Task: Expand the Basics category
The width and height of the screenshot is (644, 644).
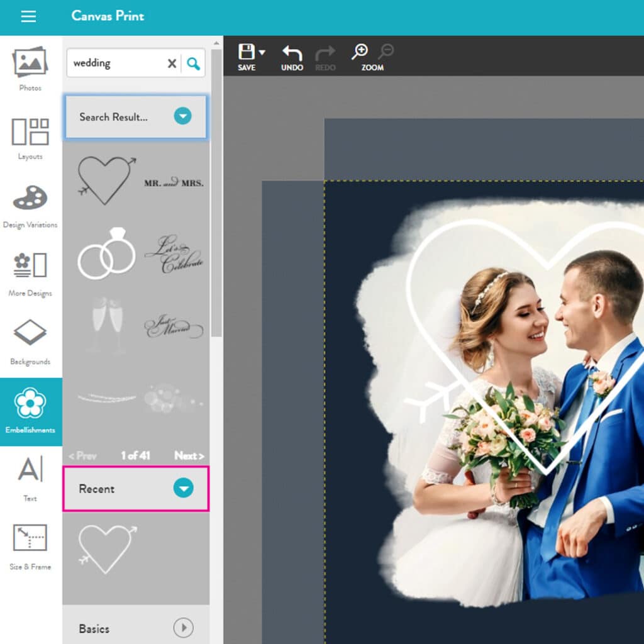Action: [x=183, y=628]
